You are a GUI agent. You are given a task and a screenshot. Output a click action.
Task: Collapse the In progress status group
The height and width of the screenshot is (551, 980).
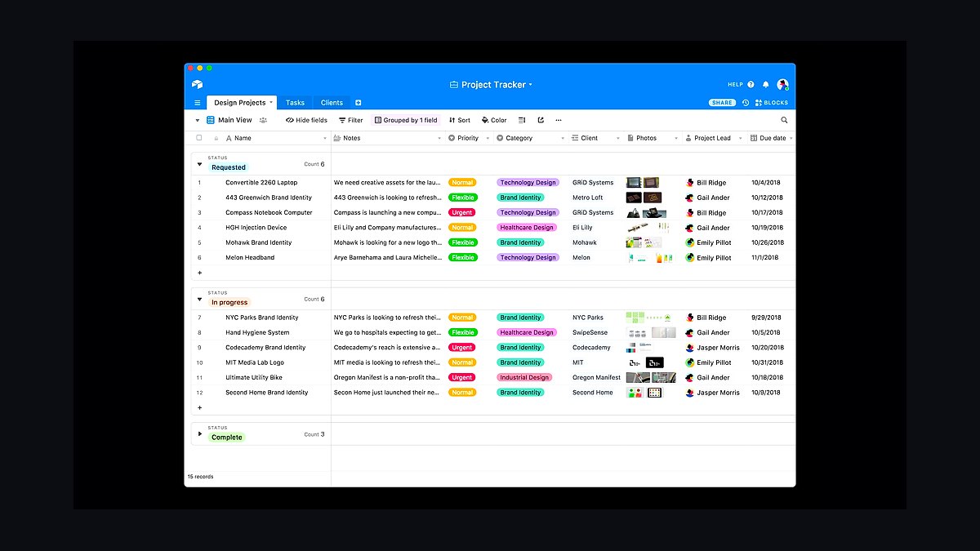[199, 299]
